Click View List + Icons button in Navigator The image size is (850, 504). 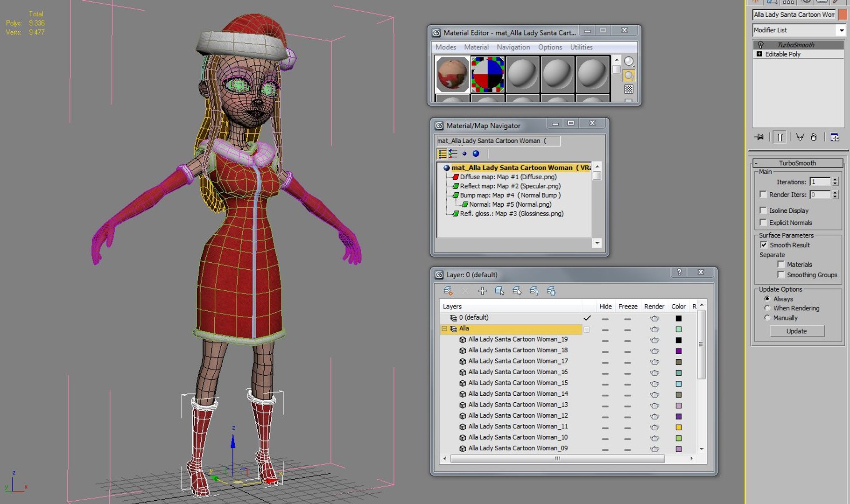coord(453,154)
